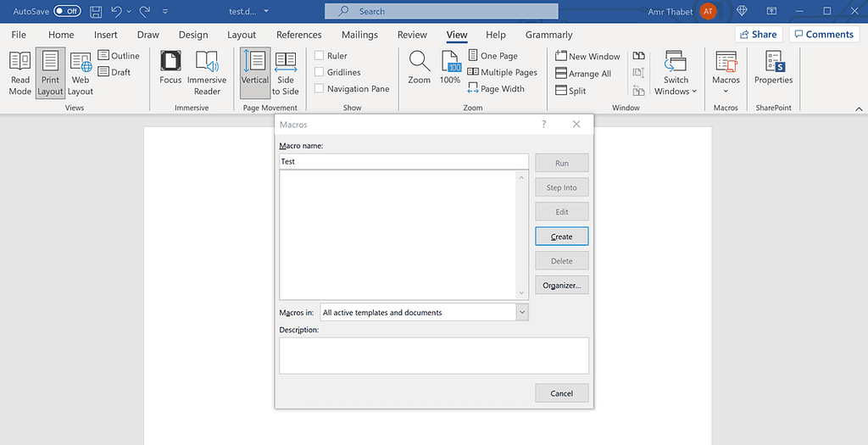Viewport: 868px width, 445px height.
Task: Open document title dropdown arrow
Action: click(x=266, y=11)
